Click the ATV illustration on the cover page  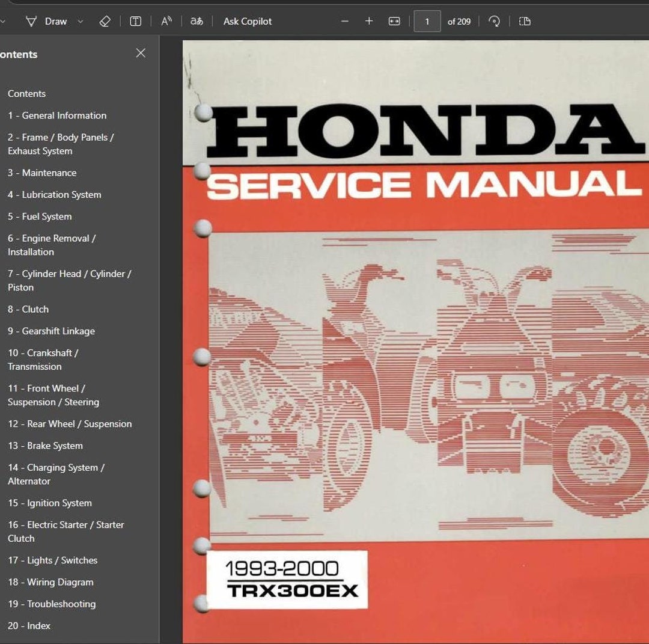429,385
